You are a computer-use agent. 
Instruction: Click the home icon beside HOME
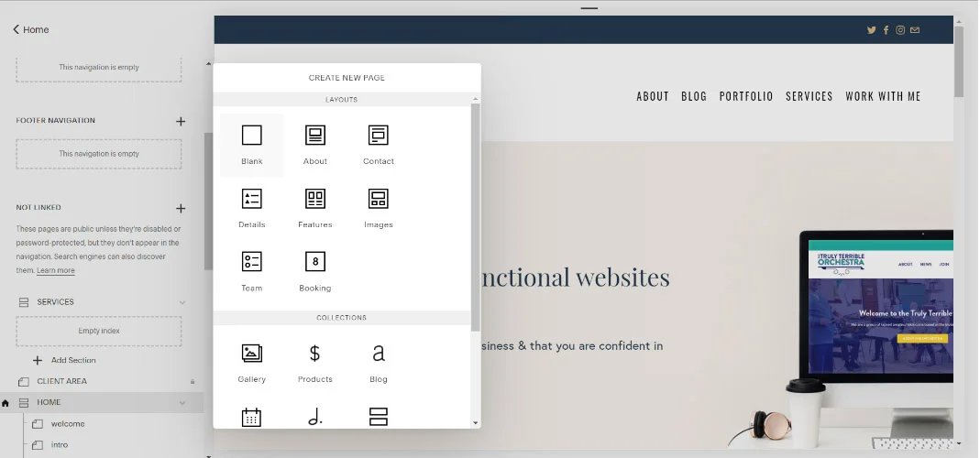click(6, 403)
